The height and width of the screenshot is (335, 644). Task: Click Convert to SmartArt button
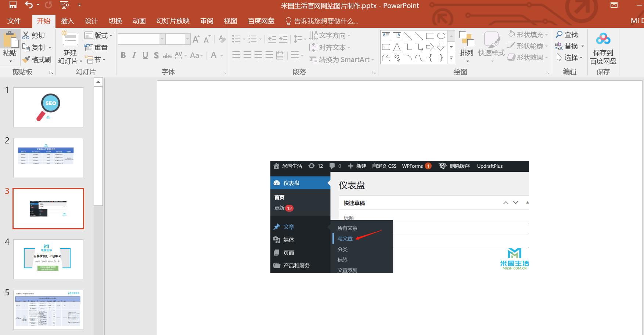click(x=342, y=59)
